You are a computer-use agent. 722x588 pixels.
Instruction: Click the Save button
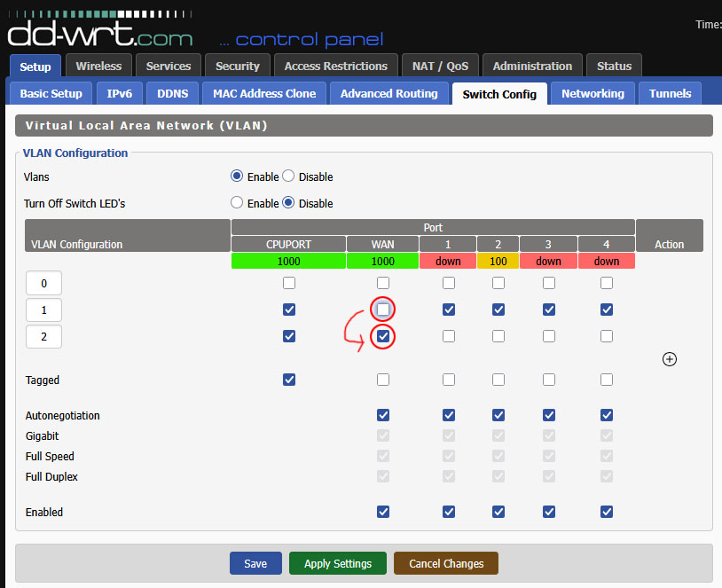(255, 563)
